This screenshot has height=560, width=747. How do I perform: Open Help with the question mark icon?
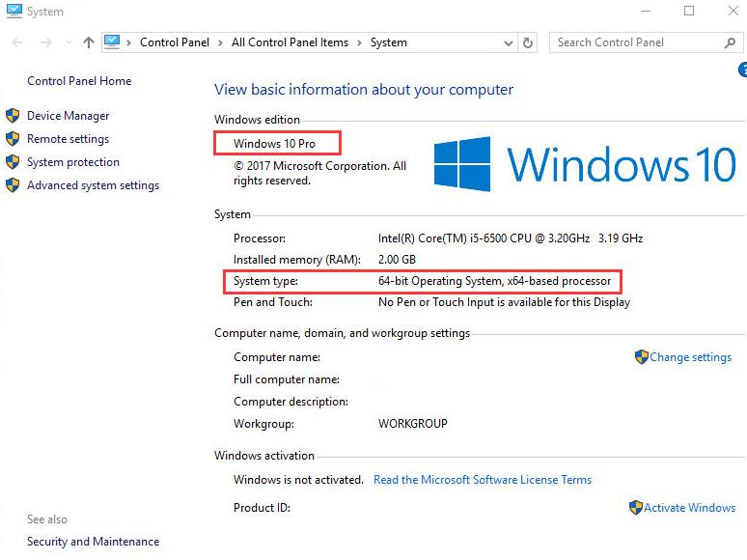(x=743, y=70)
